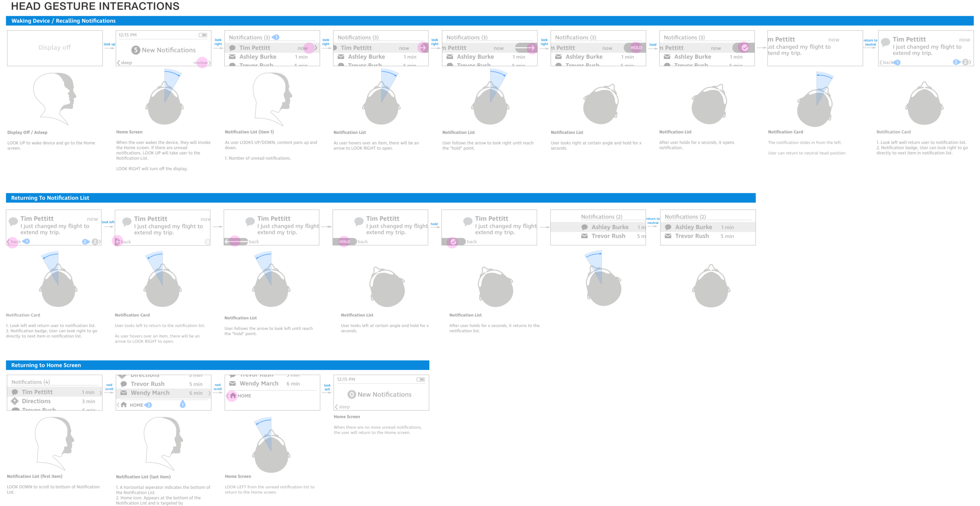Click the elongated left-arrow slider beside the back label
The image size is (980, 506).
click(x=236, y=241)
